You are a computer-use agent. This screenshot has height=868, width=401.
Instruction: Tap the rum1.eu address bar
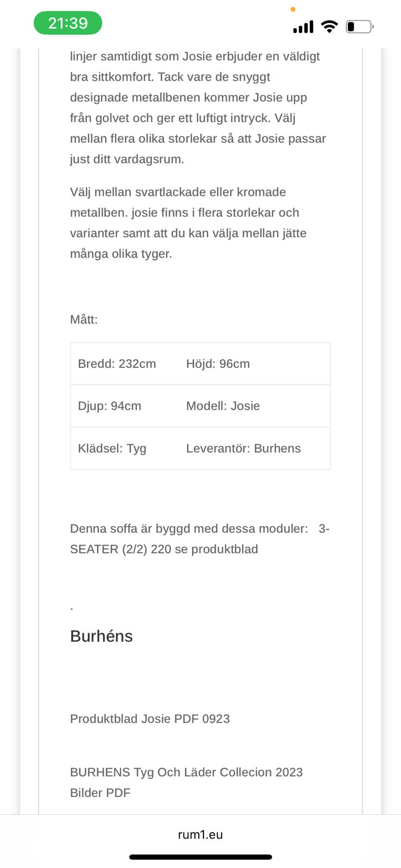[200, 835]
